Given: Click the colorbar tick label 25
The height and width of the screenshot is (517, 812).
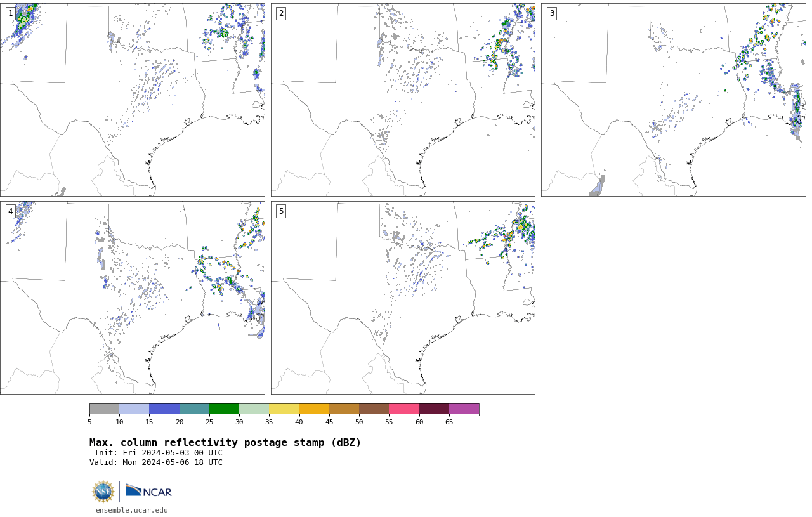Looking at the screenshot, I should [x=209, y=422].
